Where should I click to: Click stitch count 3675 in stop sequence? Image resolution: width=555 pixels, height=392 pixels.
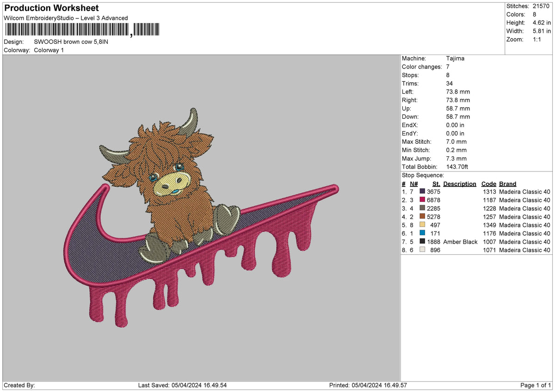(x=433, y=192)
